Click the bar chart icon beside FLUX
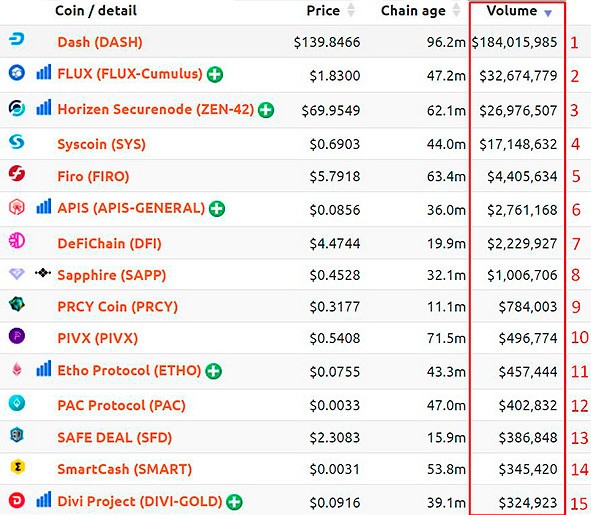The image size is (591, 515). click(x=44, y=72)
